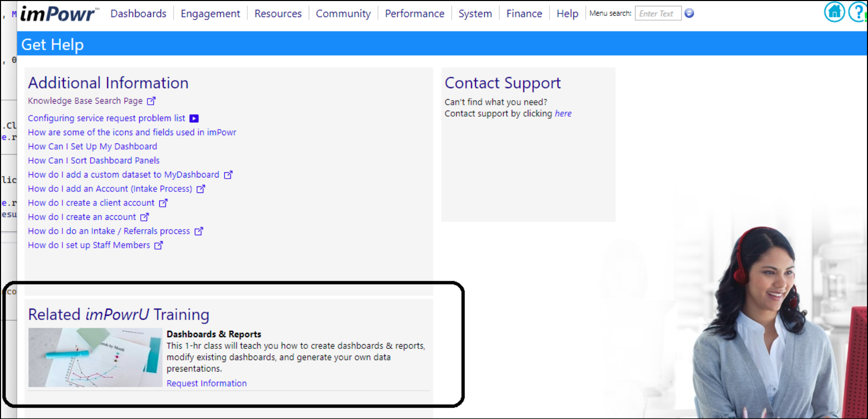This screenshot has height=419, width=868.
Task: Click Request Information for Dashboards & Reports
Action: point(207,383)
